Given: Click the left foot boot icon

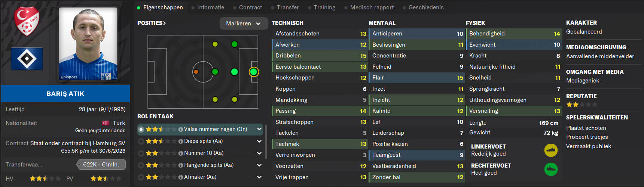Looking at the screenshot, I should point(551,150).
